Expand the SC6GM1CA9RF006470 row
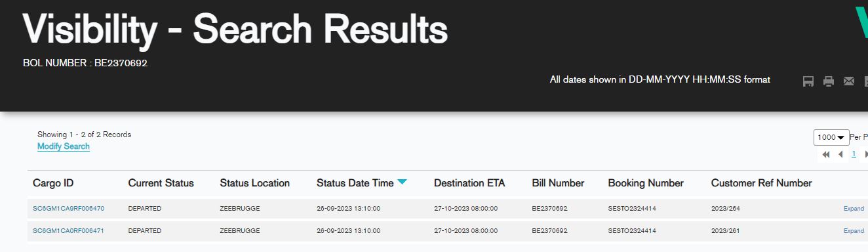 pyautogui.click(x=854, y=209)
